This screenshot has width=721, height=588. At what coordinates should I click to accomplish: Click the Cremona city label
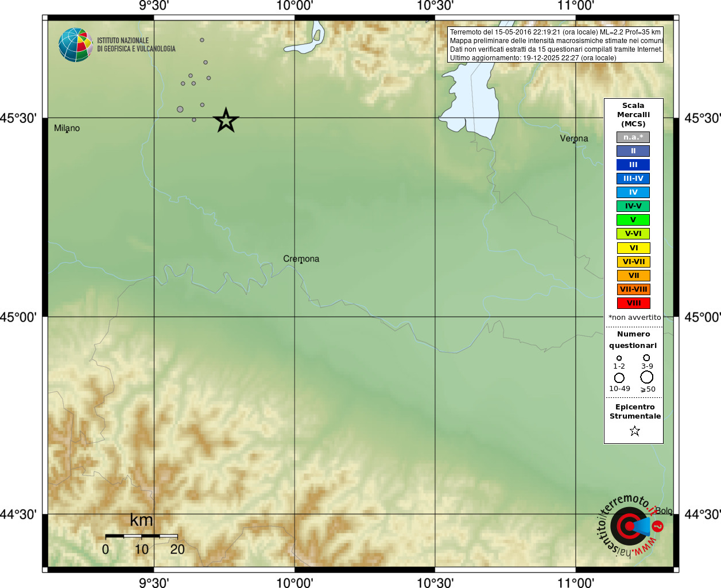pyautogui.click(x=301, y=259)
